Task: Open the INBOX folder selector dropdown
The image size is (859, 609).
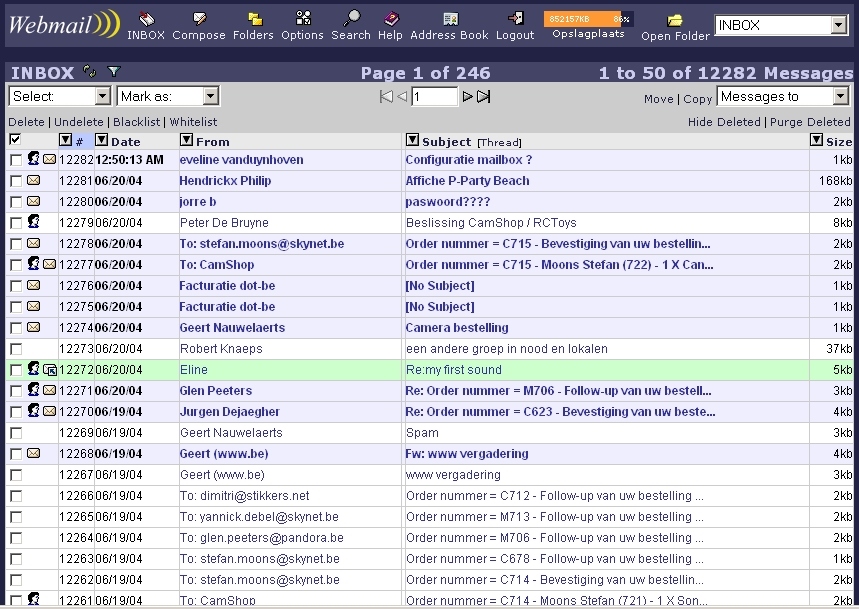Action: 781,26
